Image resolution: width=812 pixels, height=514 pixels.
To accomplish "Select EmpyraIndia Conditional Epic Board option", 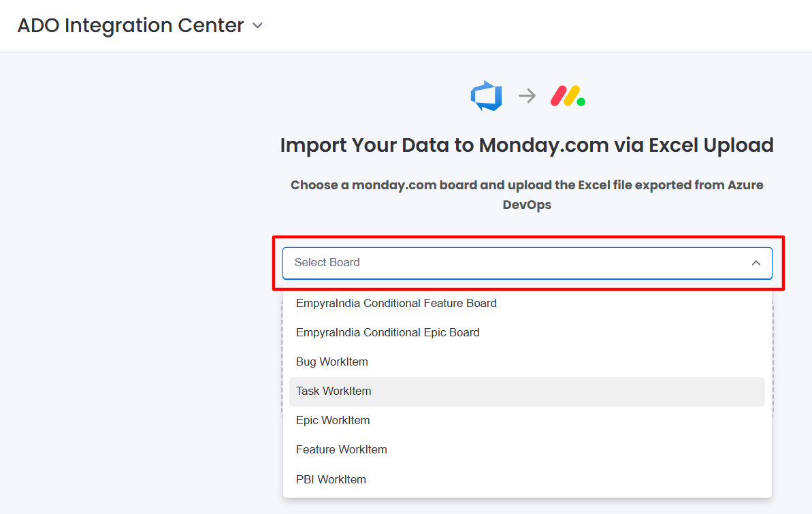I will pyautogui.click(x=527, y=333).
